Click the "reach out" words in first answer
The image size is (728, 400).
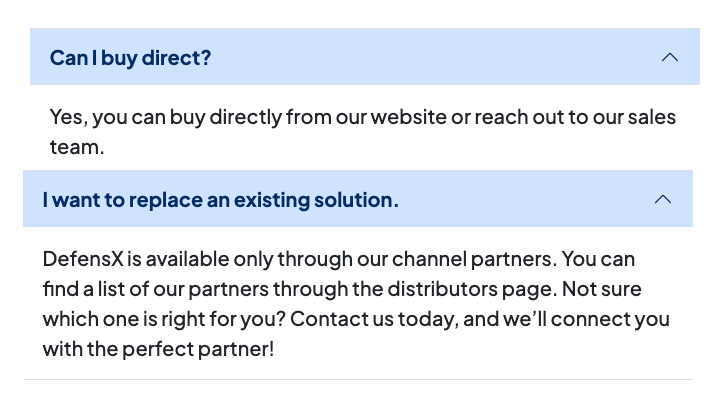click(x=512, y=117)
